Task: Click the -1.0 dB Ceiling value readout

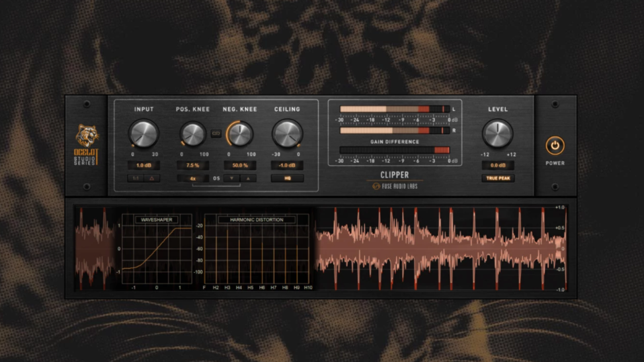Action: [x=287, y=165]
